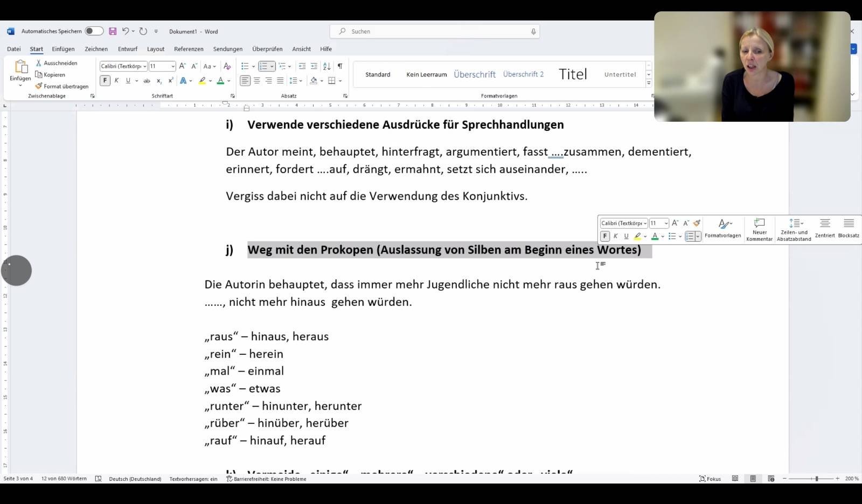Viewport: 862px width, 504px height.
Task: Toggle underline (U) in ribbon
Action: pyautogui.click(x=128, y=81)
